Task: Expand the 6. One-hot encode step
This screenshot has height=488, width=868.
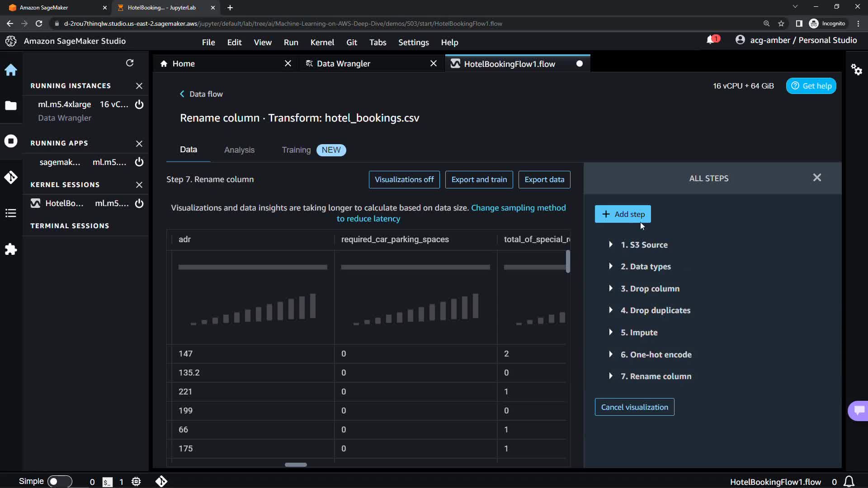Action: click(x=611, y=354)
